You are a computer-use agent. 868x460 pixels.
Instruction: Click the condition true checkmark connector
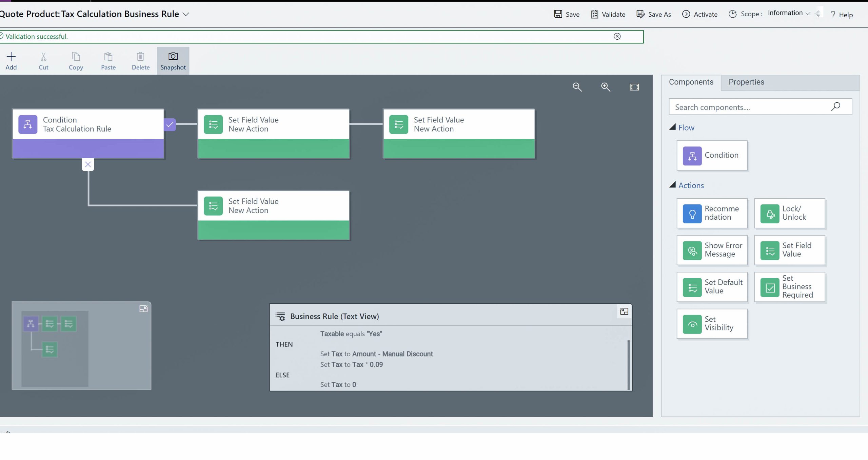pos(170,124)
